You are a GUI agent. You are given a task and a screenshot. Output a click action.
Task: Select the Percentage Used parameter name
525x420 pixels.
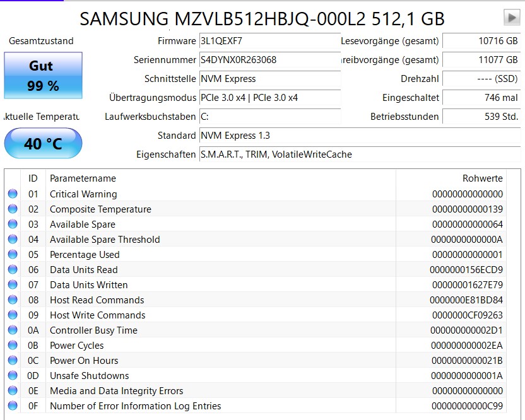(x=85, y=255)
